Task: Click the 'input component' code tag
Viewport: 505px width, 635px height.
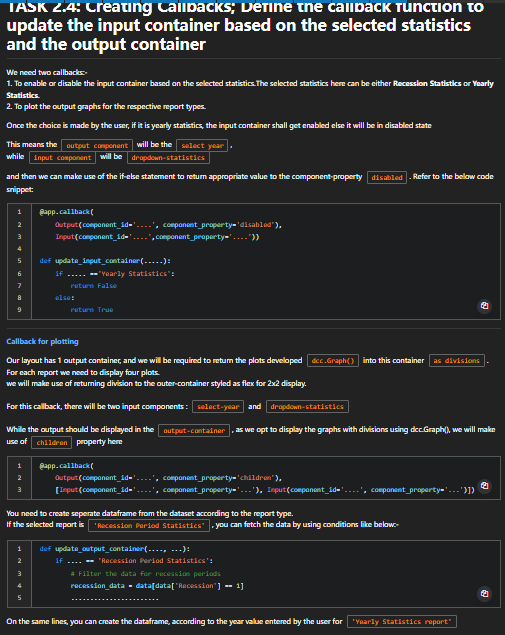Action: [62, 158]
